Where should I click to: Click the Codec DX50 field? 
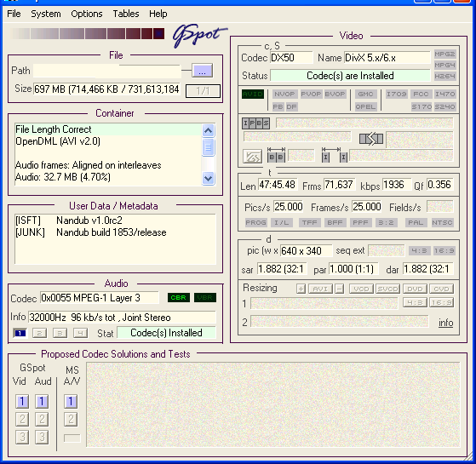(291, 58)
